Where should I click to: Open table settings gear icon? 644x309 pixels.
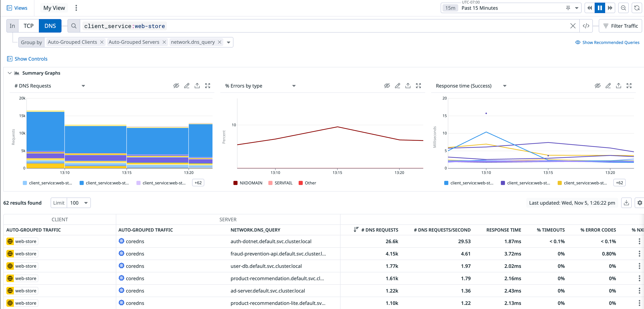[640, 203]
